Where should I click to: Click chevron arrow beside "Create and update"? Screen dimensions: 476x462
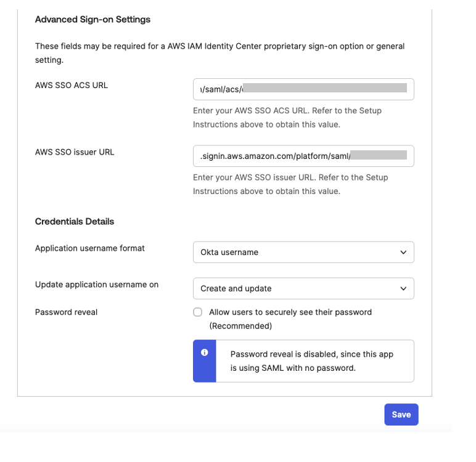403,289
